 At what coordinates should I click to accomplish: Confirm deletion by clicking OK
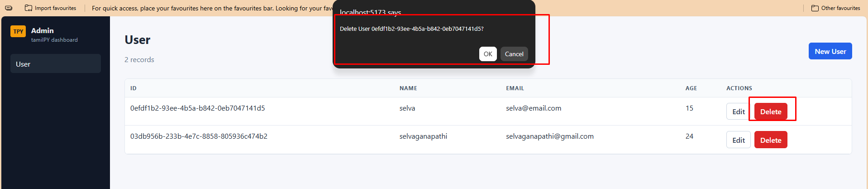[488, 54]
